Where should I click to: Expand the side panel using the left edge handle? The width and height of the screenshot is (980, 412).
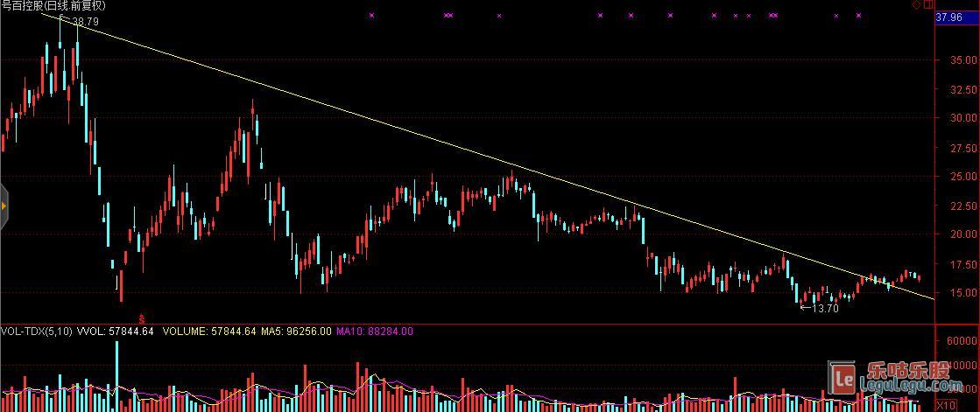pos(4,206)
